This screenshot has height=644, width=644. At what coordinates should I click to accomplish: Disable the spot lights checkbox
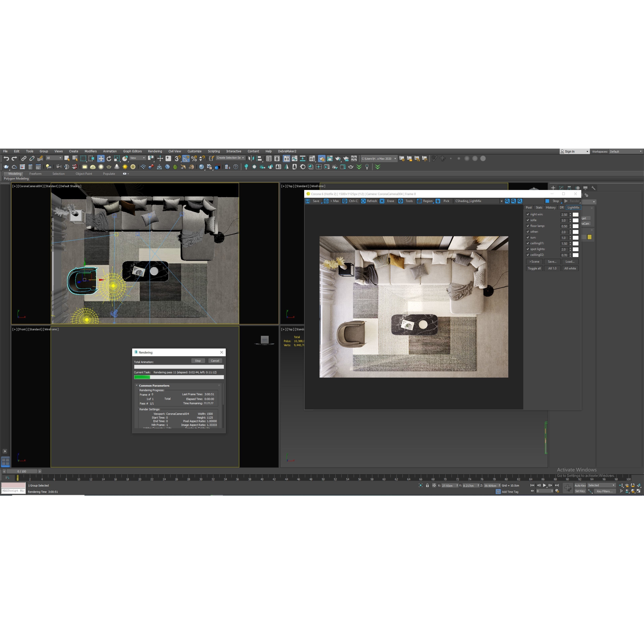528,249
